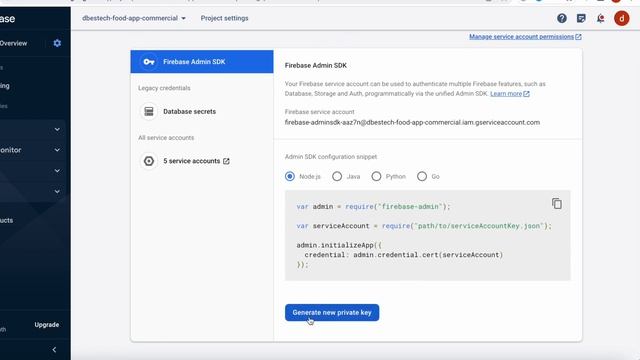Click the key icon of Firebase Admin SDK
This screenshot has width=640, height=360.
[x=149, y=62]
